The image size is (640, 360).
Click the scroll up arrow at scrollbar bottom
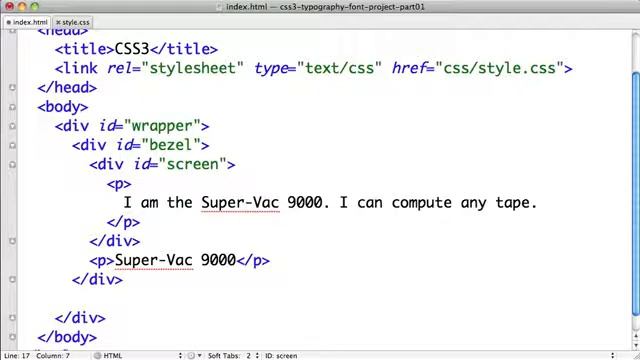tap(636, 336)
